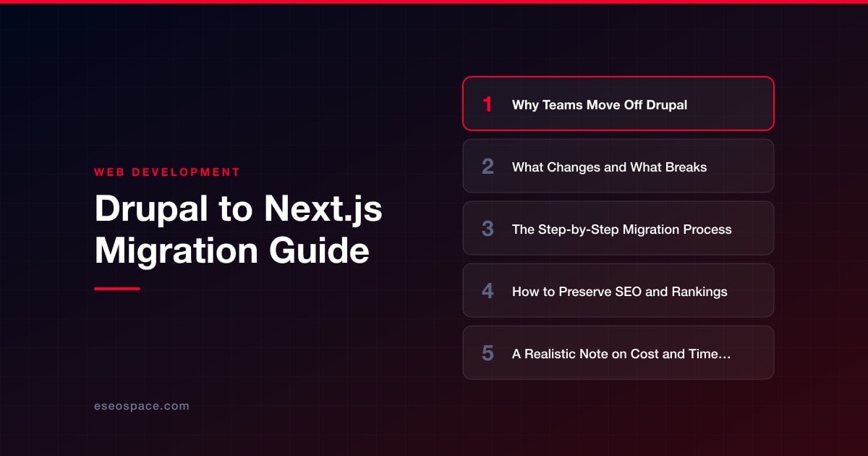The height and width of the screenshot is (456, 868).
Task: Open 'What Changes and What Breaks' item
Action: pos(618,166)
